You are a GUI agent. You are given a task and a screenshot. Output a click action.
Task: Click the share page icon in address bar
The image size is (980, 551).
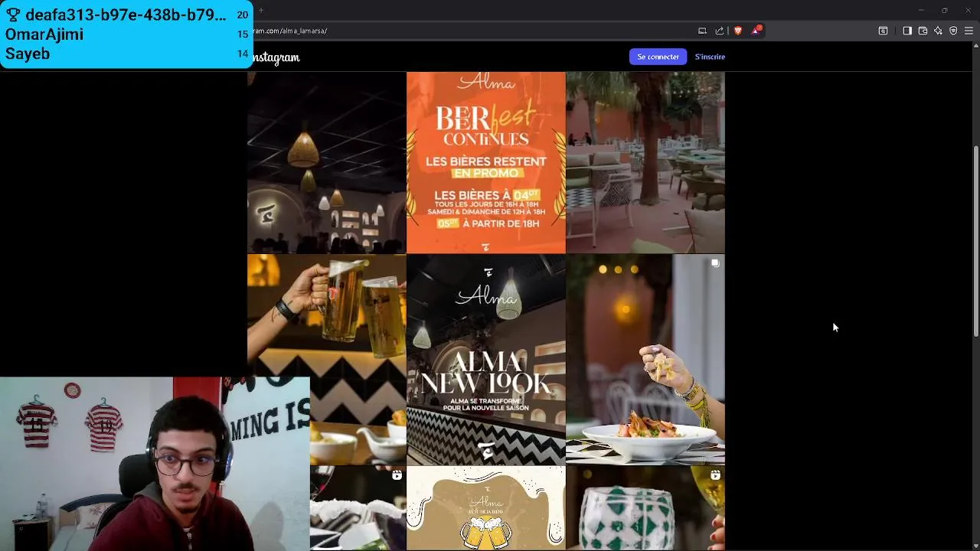tap(720, 31)
